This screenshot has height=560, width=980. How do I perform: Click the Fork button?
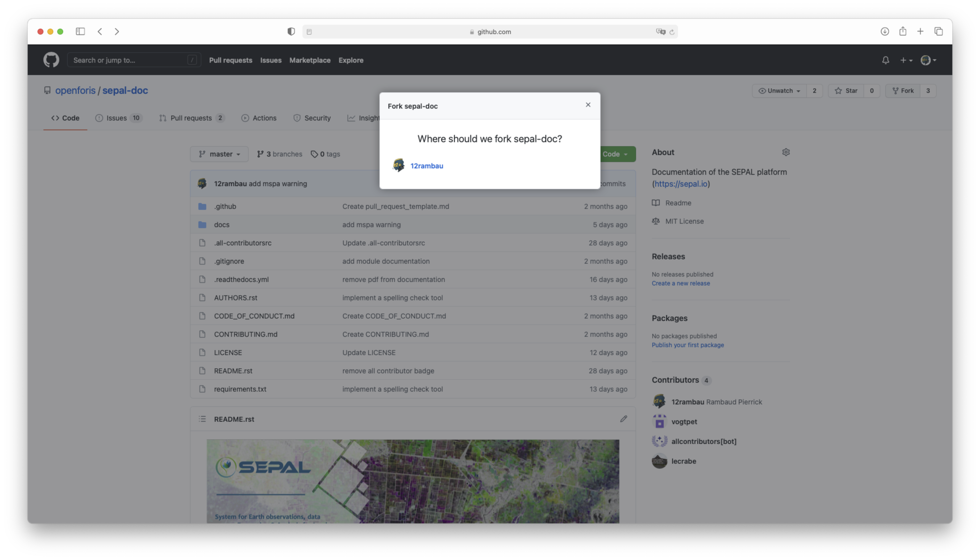[x=903, y=91]
